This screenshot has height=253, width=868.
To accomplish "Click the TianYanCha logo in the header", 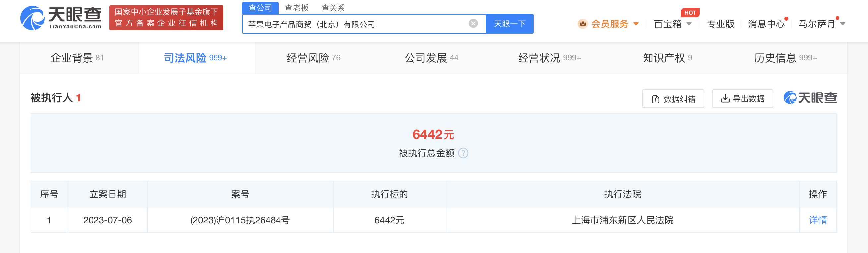I will (61, 18).
